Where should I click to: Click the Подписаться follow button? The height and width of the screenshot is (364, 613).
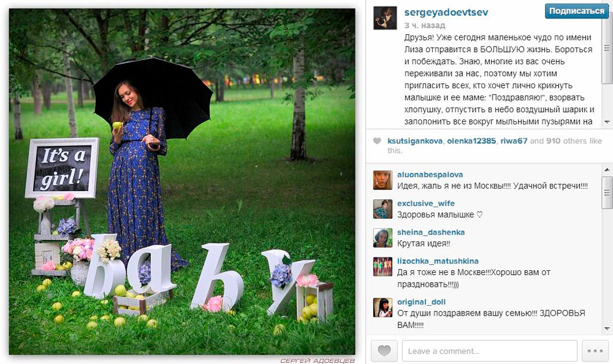[x=577, y=11]
